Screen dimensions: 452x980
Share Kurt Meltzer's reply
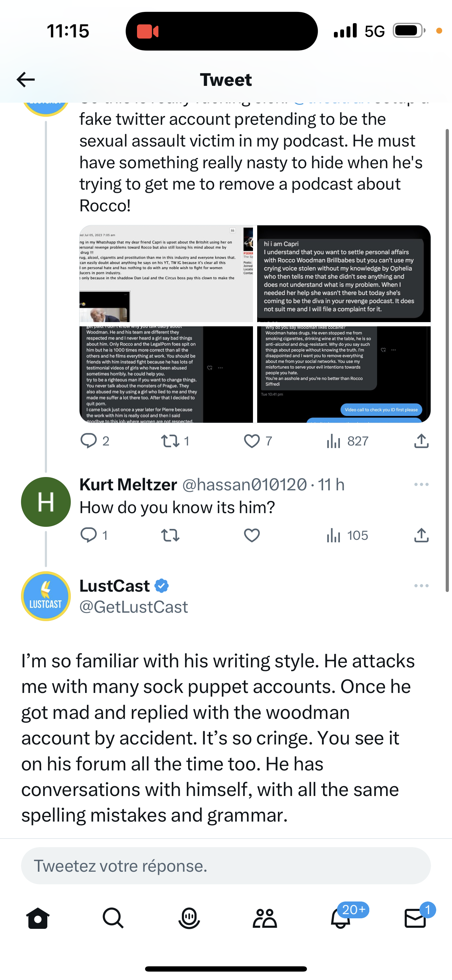pos(421,535)
